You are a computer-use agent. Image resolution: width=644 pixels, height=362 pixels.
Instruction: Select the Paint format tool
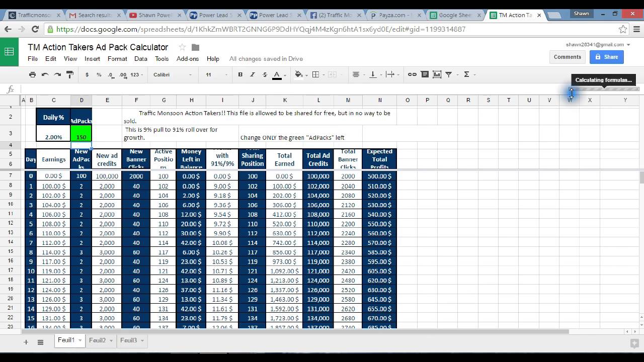click(70, 74)
